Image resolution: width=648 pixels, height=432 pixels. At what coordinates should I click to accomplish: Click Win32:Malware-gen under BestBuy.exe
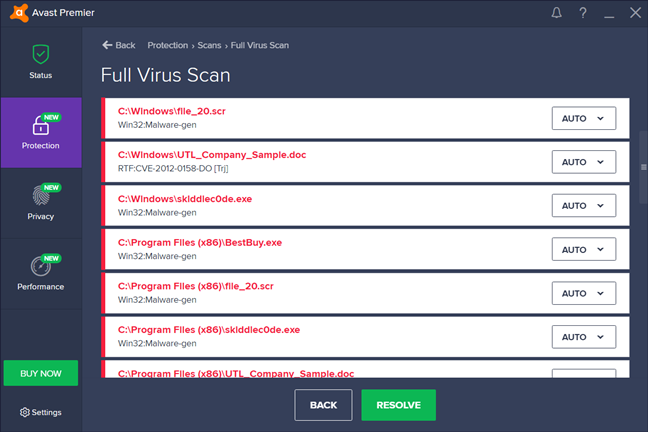157,256
